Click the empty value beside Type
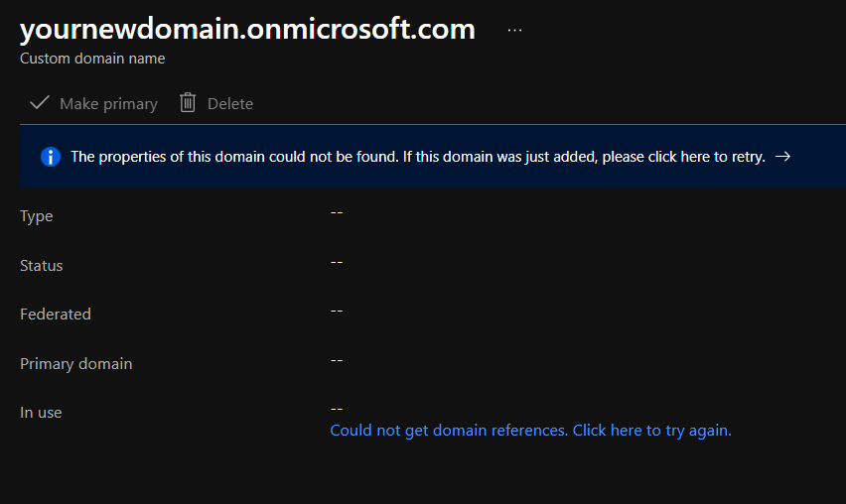Screen dimensions: 846x504 pos(337,211)
